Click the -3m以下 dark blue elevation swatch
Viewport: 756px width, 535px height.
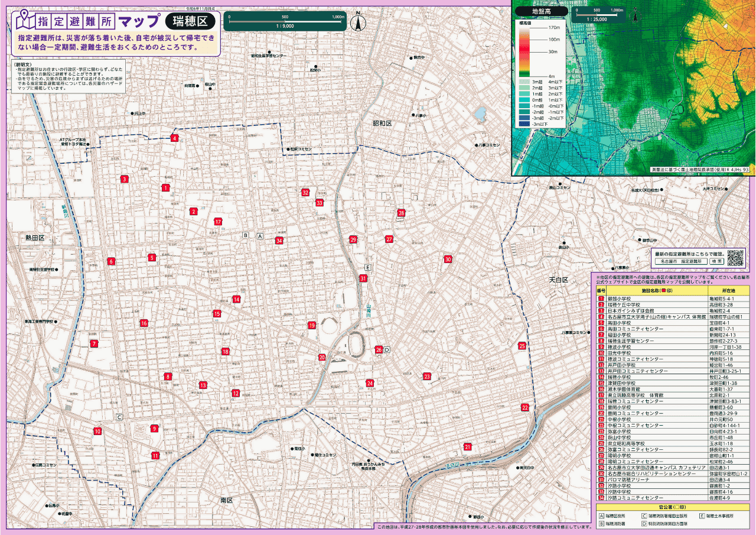524,125
